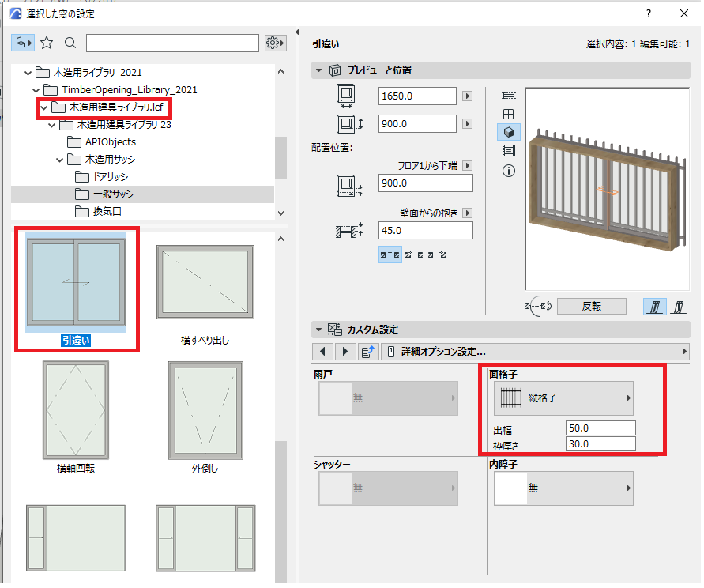Click the previous page arrow in Custom Settings
The image size is (704, 588).
(x=322, y=351)
